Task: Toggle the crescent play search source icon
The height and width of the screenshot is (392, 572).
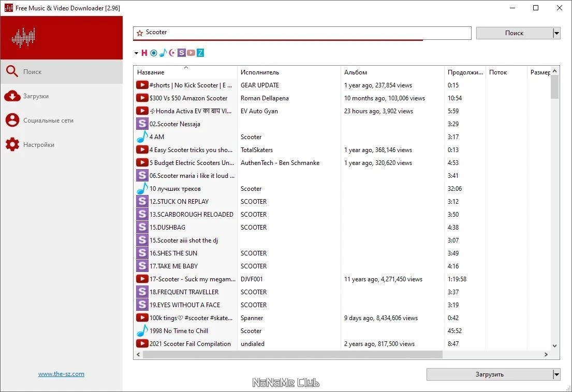Action: click(172, 53)
